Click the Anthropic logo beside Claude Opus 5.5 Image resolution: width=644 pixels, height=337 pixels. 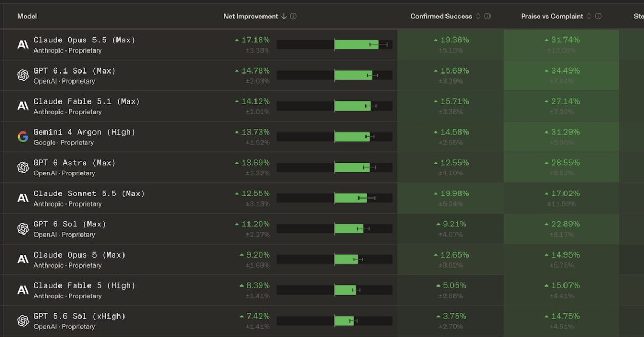click(x=23, y=45)
